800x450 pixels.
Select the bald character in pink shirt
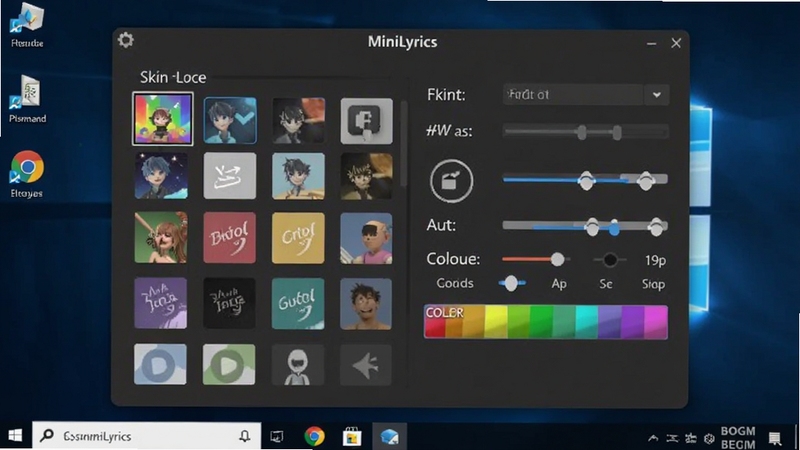tap(366, 238)
